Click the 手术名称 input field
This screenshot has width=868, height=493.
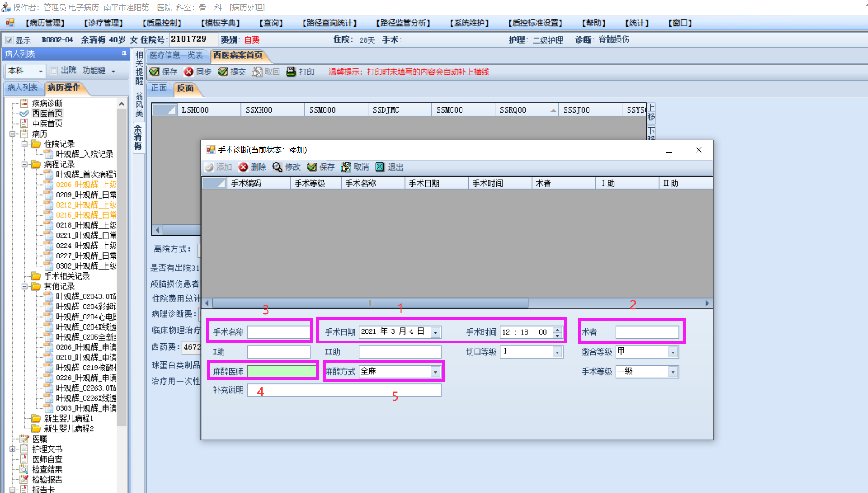click(x=279, y=332)
